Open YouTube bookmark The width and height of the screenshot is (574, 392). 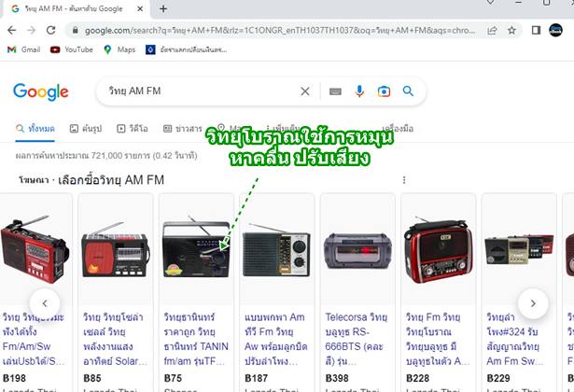point(72,49)
